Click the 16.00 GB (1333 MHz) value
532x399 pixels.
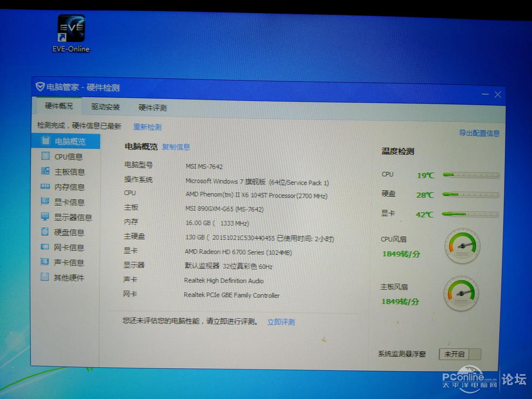coord(217,223)
